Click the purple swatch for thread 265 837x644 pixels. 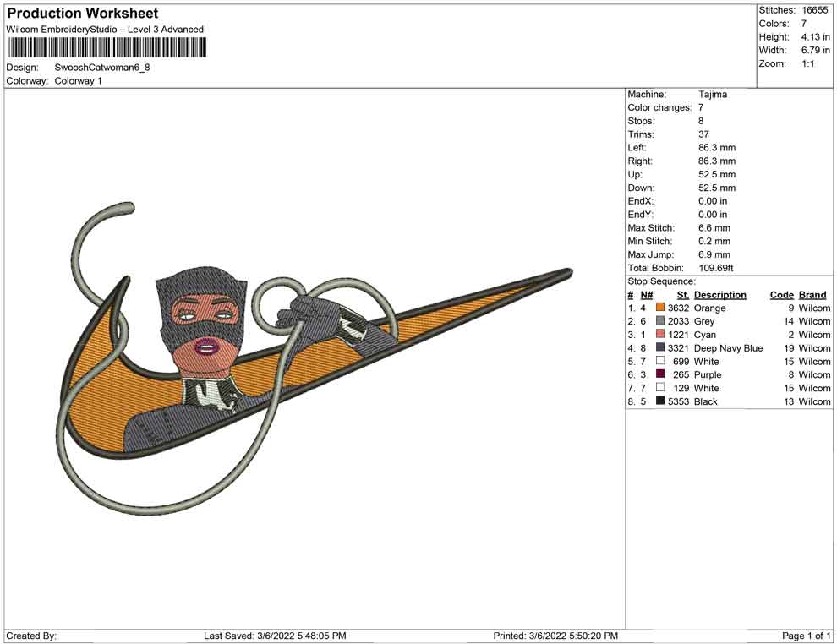[660, 374]
